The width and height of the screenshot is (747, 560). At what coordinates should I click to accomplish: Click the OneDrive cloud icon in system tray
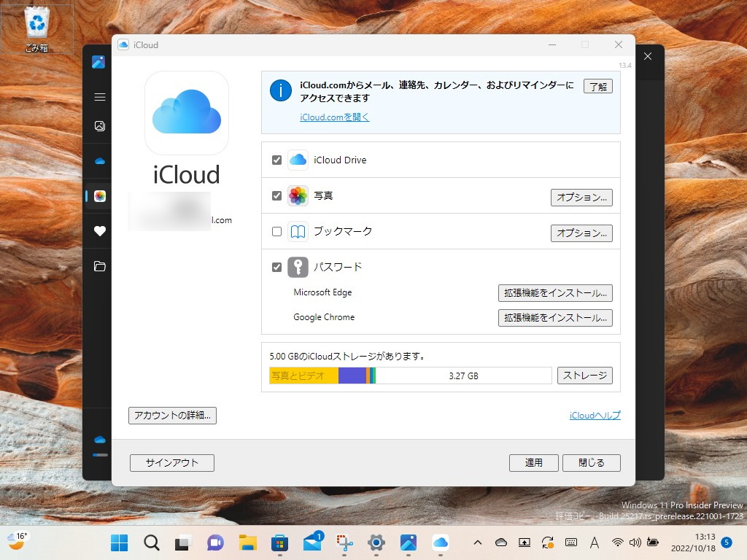pos(500,542)
